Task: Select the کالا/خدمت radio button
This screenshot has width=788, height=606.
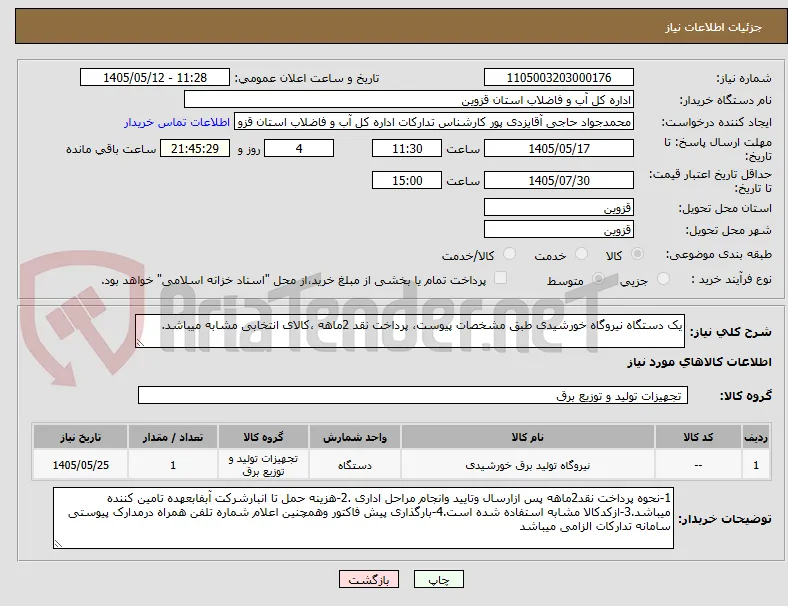Action: tap(510, 254)
